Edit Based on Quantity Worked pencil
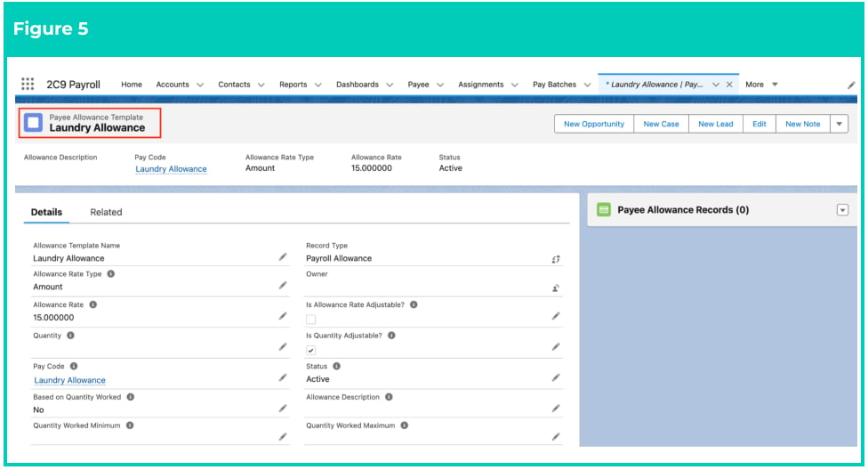 (283, 409)
